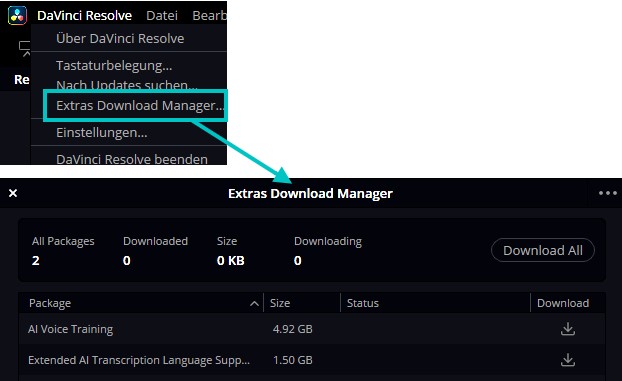This screenshot has width=622, height=381.
Task: Open the DaVinci Resolve menu
Action: click(84, 15)
